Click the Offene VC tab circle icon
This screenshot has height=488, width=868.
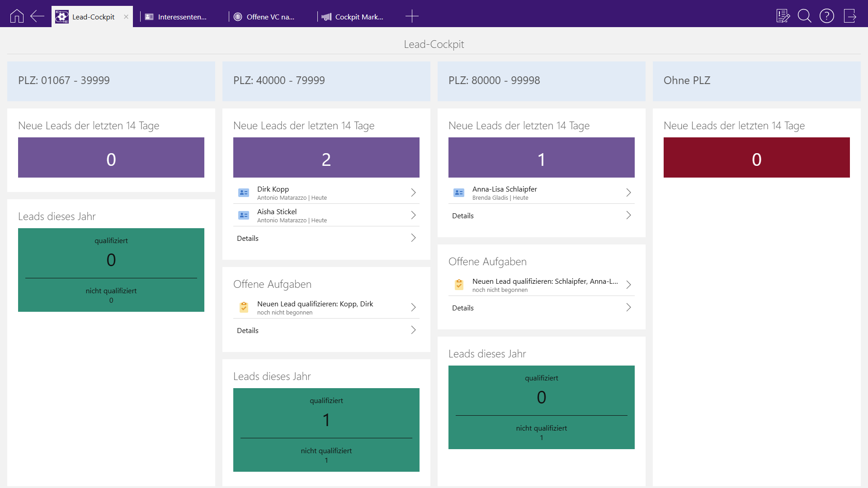pos(238,17)
